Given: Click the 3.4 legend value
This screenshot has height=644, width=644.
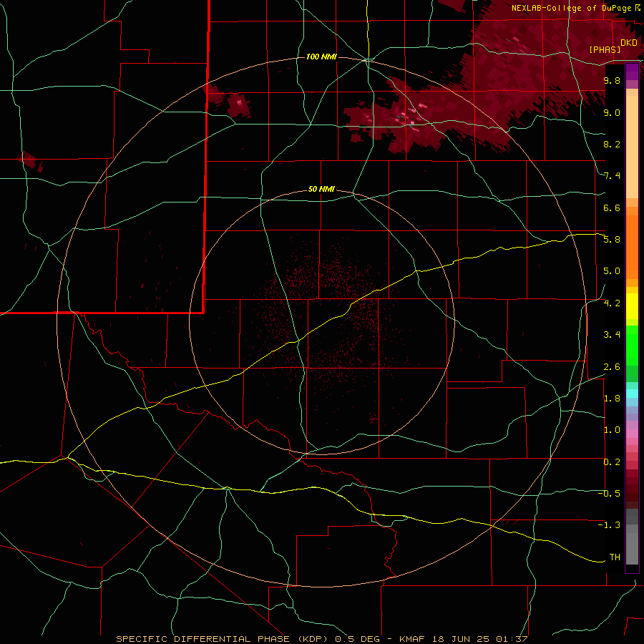Looking at the screenshot, I should [x=612, y=335].
